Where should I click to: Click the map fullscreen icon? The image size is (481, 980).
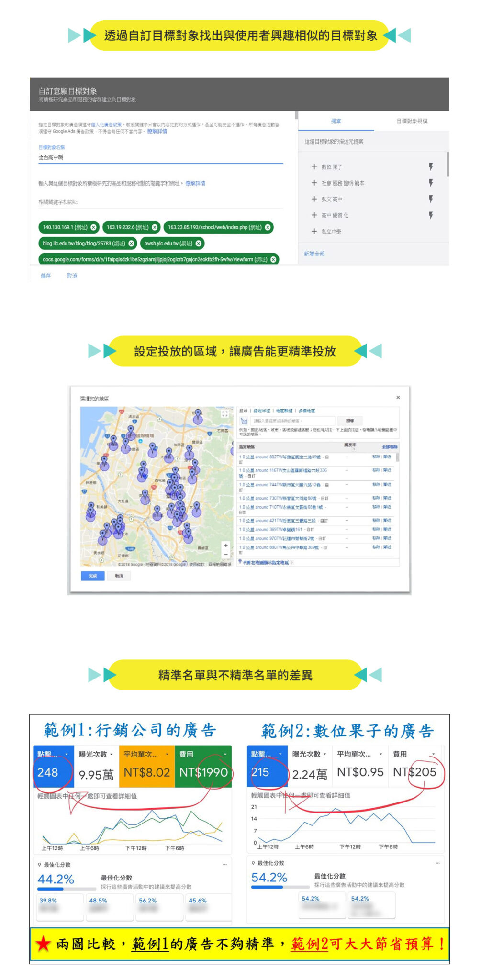(x=225, y=414)
